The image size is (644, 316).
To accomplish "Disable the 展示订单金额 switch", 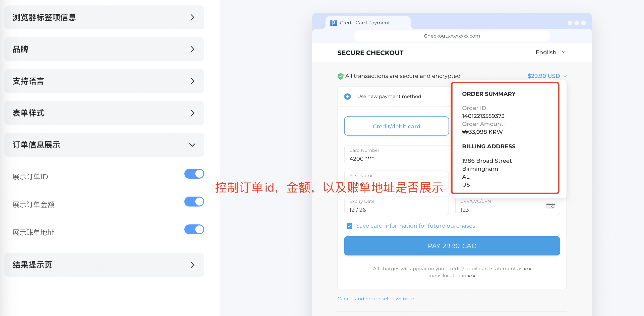I will (194, 202).
